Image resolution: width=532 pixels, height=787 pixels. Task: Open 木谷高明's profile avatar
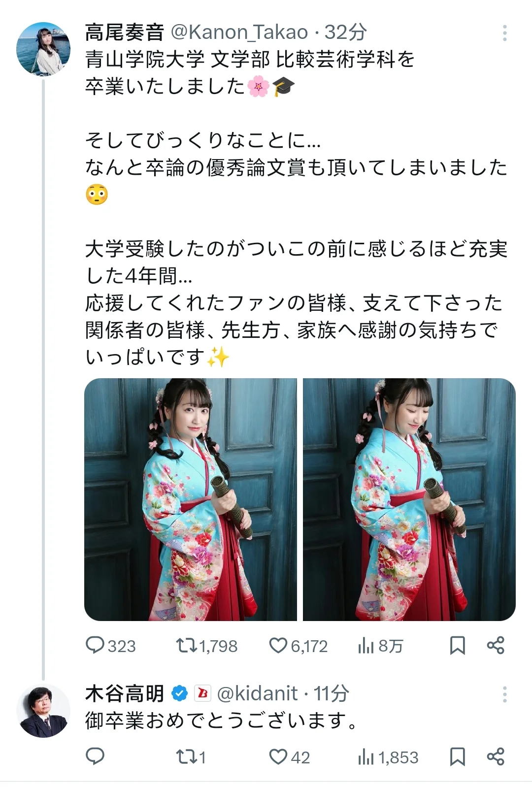(43, 711)
